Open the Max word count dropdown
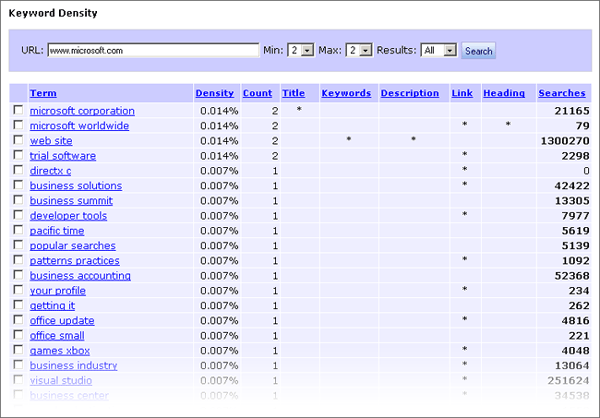The height and width of the screenshot is (418, 600). pyautogui.click(x=359, y=50)
